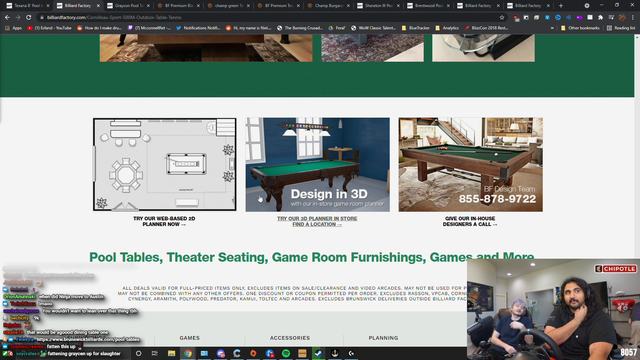Viewport: 640px width, 360px height.
Task: Open the Reading list
Action: (621, 28)
